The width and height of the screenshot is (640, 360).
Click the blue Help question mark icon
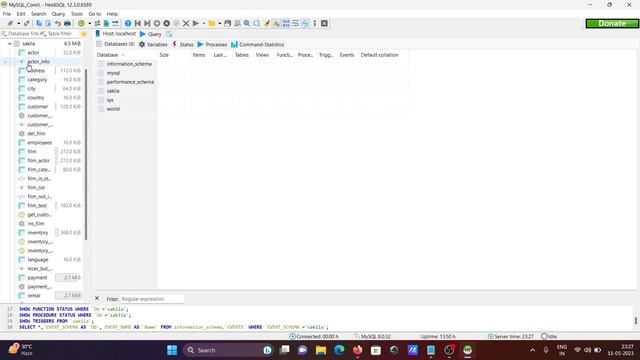(x=128, y=23)
